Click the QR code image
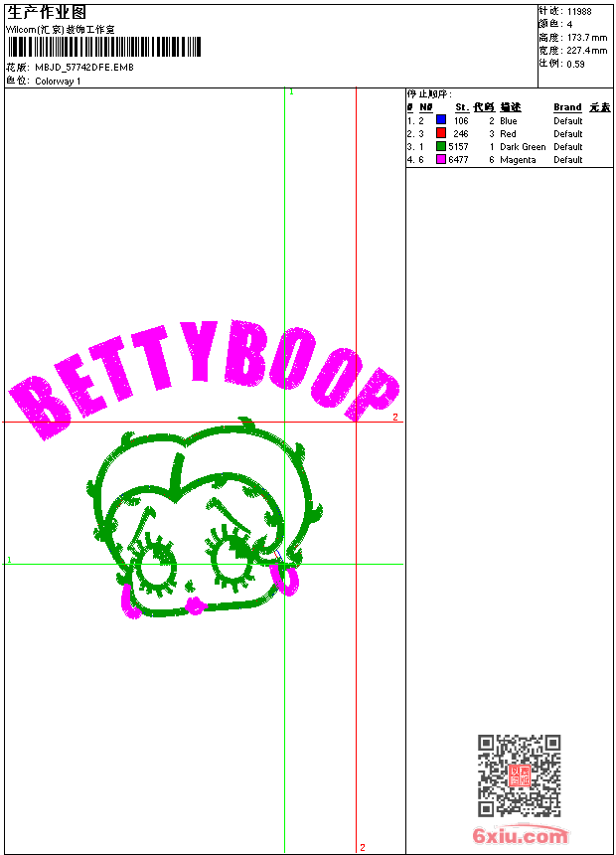616x855 pixels. pos(520,775)
